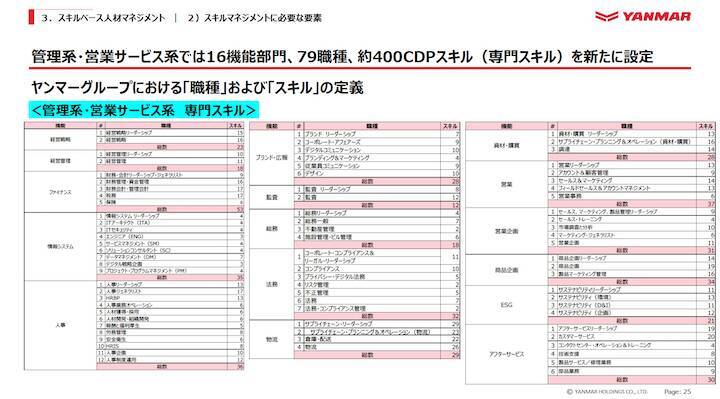Screen dimensions: 720x399
Task: Select the 'プロジェクト・プログラムマネジメント (PM)' row
Action: 170,271
